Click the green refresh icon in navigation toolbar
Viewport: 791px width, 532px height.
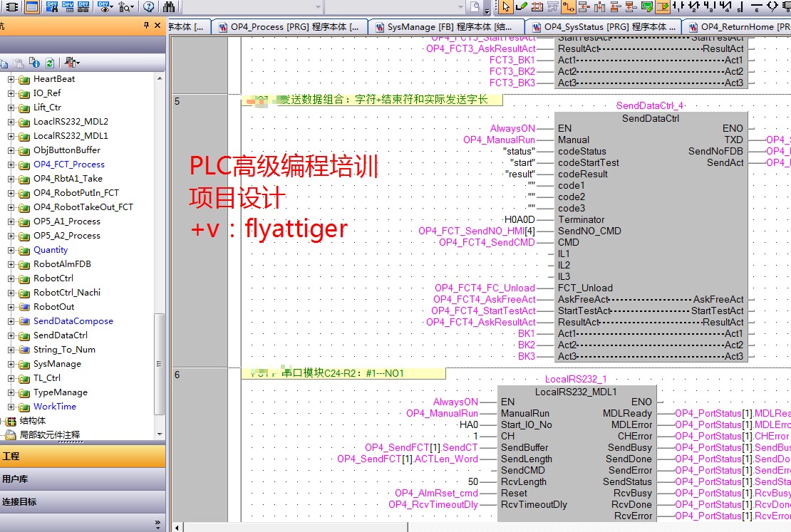tap(49, 63)
